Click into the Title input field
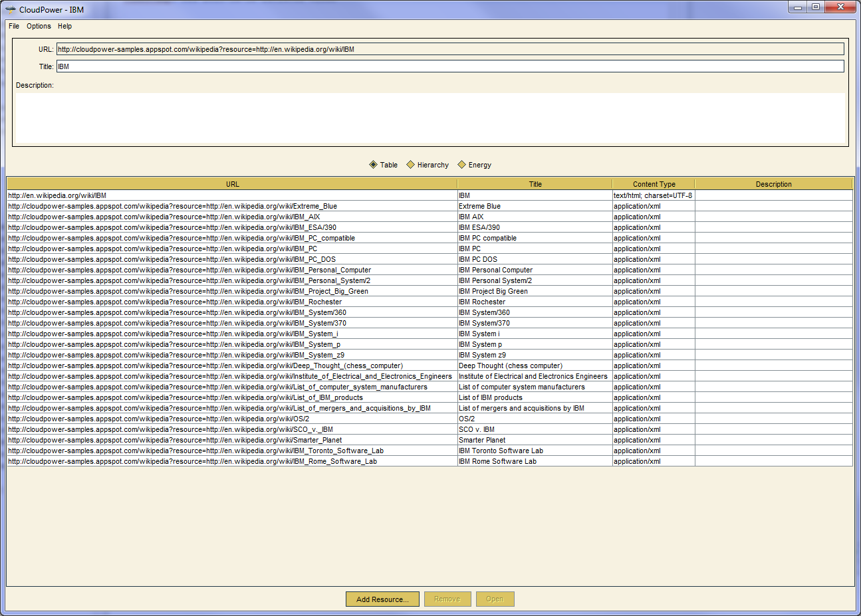This screenshot has width=861, height=616. coord(450,66)
